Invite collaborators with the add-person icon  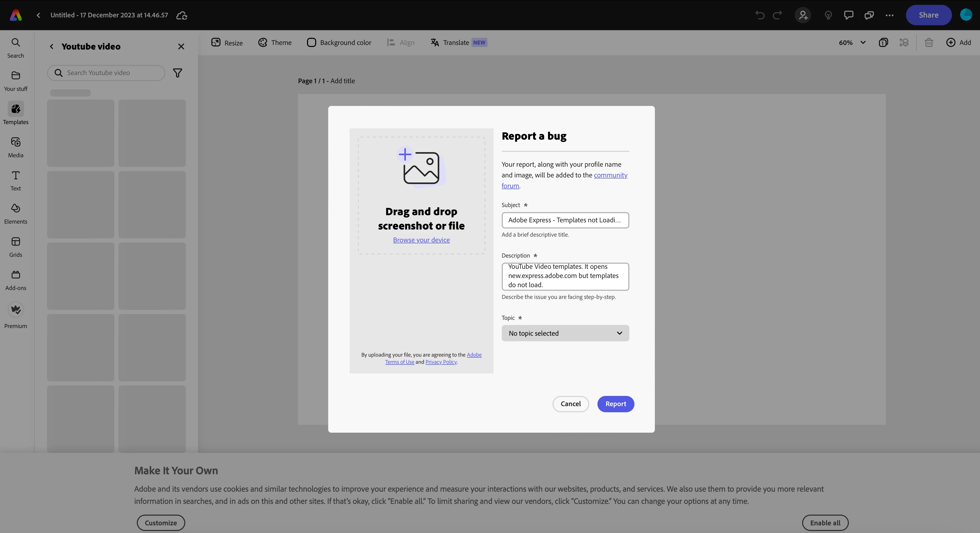point(803,15)
